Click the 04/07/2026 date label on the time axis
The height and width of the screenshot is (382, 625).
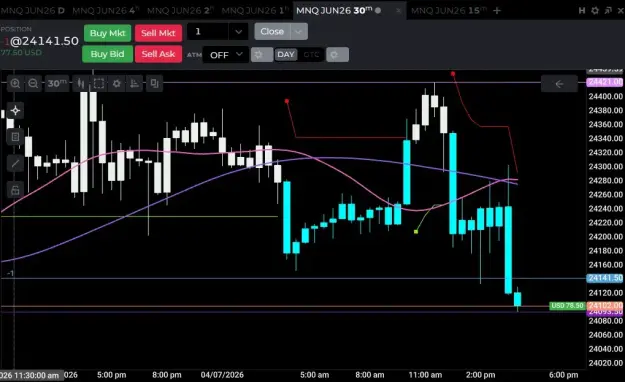tap(222, 375)
